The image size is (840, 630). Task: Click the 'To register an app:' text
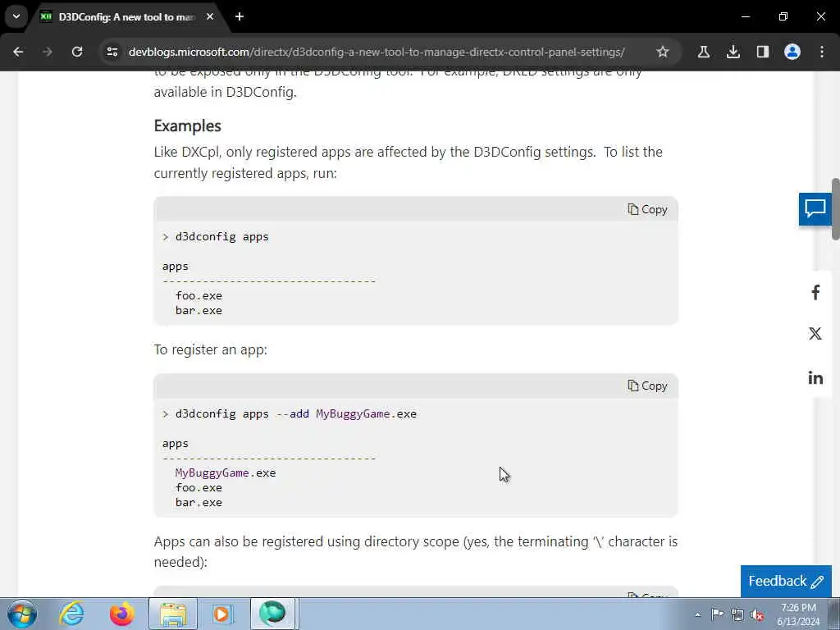point(211,349)
